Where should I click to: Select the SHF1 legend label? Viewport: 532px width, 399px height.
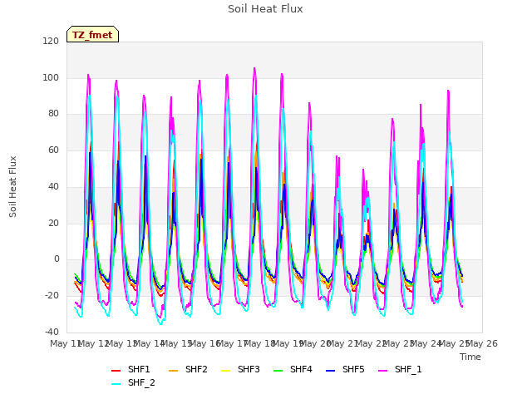[x=139, y=369]
